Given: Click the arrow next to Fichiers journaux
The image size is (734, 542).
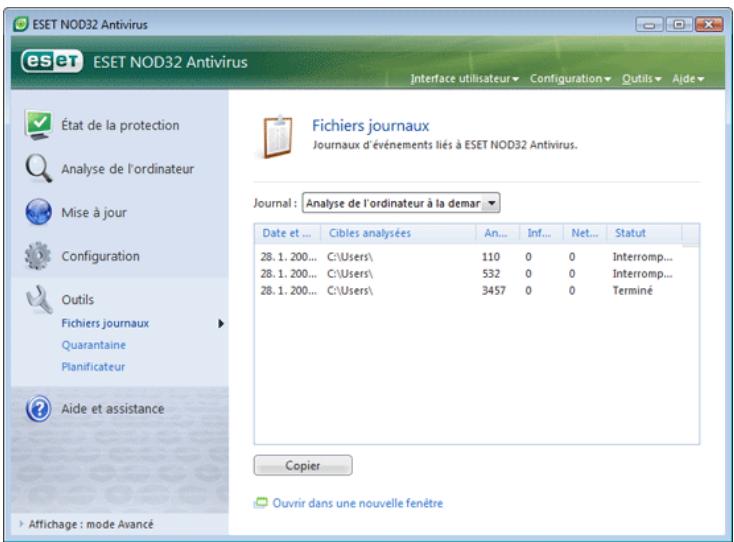Looking at the screenshot, I should point(221,323).
